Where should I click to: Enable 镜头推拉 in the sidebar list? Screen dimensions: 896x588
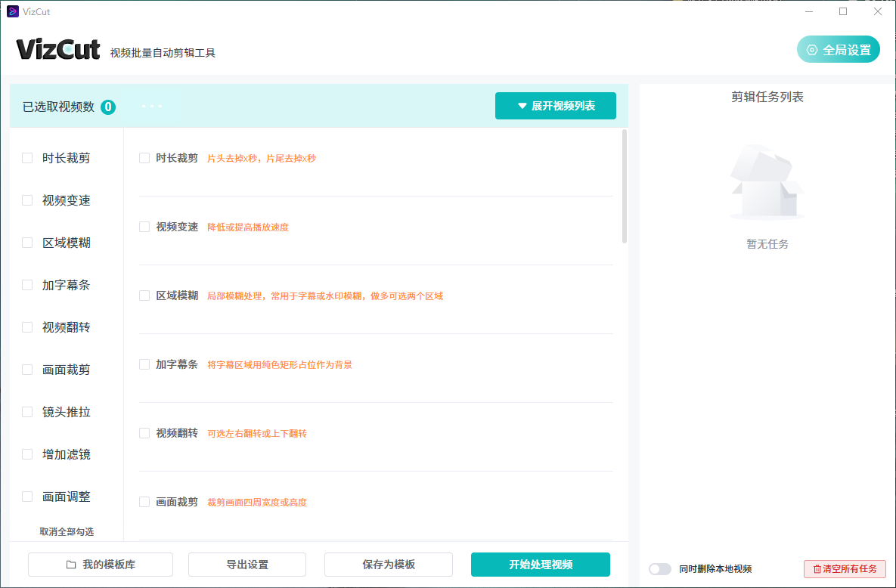pos(27,412)
